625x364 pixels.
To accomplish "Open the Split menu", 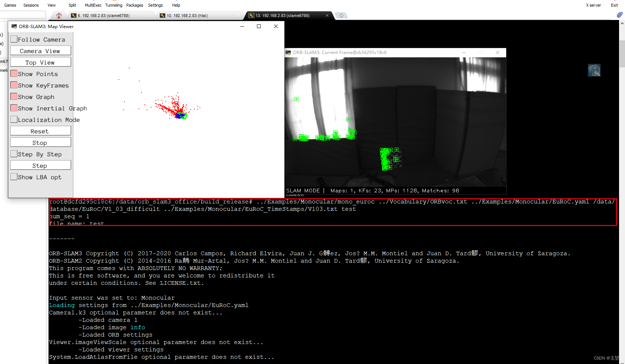I will 72,5.
